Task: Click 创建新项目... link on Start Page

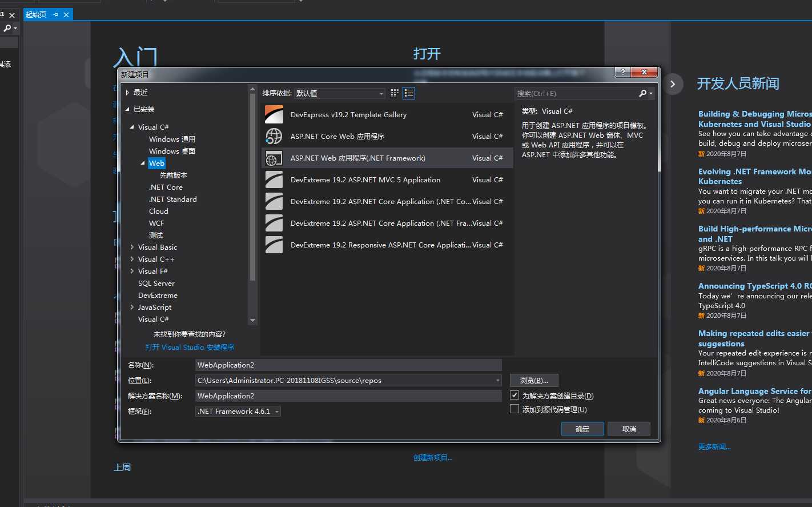Action: [433, 457]
